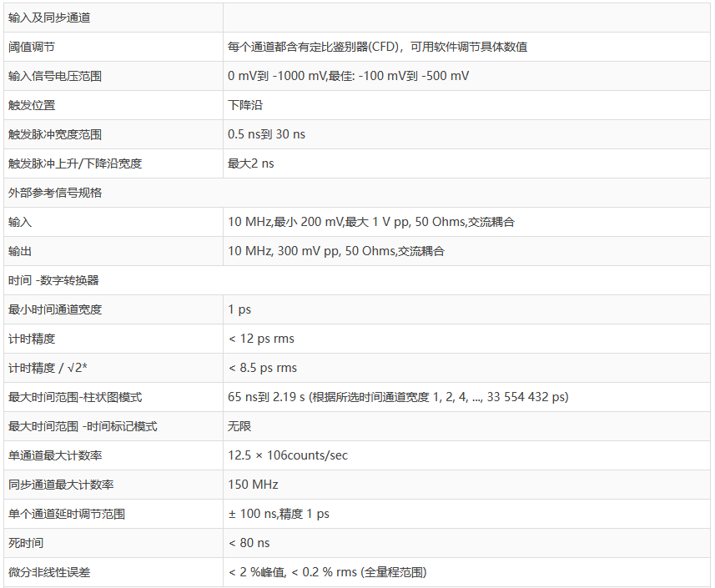Select the 计时精度 / √2* label
The width and height of the screenshot is (715, 588).
(x=48, y=368)
